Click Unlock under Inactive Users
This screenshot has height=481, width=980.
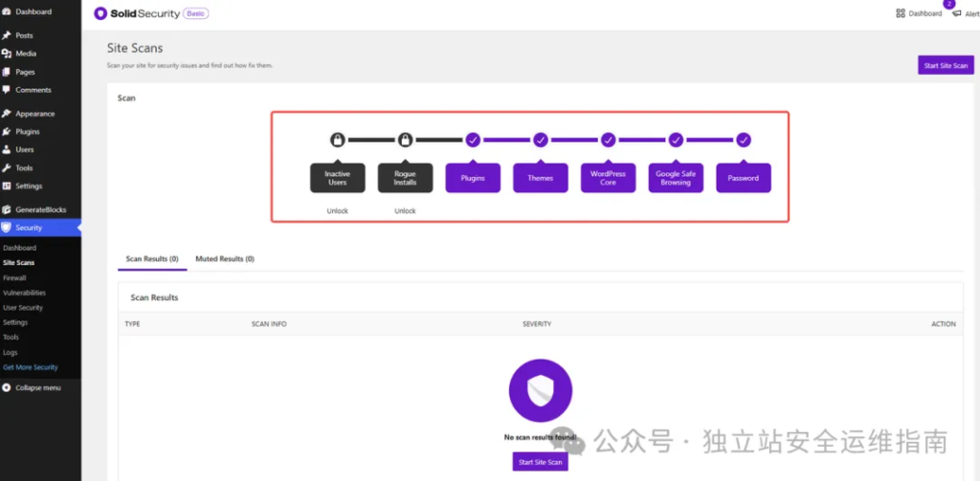pos(338,211)
